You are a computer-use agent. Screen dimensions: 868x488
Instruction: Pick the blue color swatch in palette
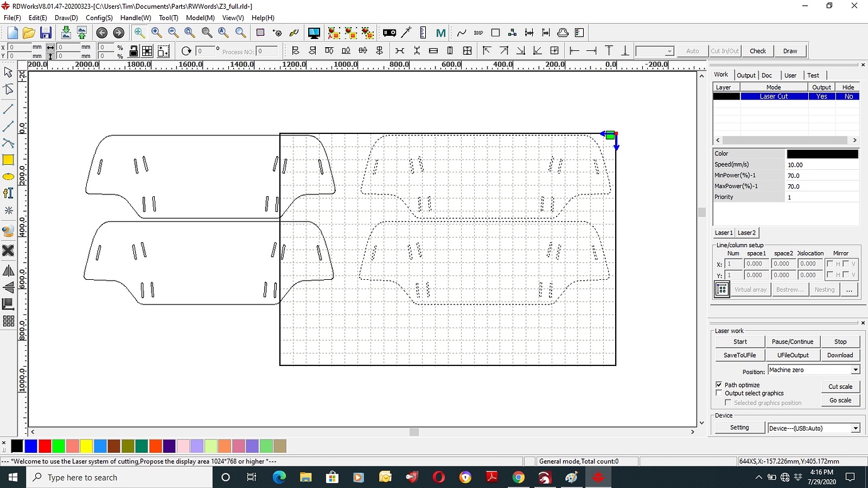tap(31, 446)
